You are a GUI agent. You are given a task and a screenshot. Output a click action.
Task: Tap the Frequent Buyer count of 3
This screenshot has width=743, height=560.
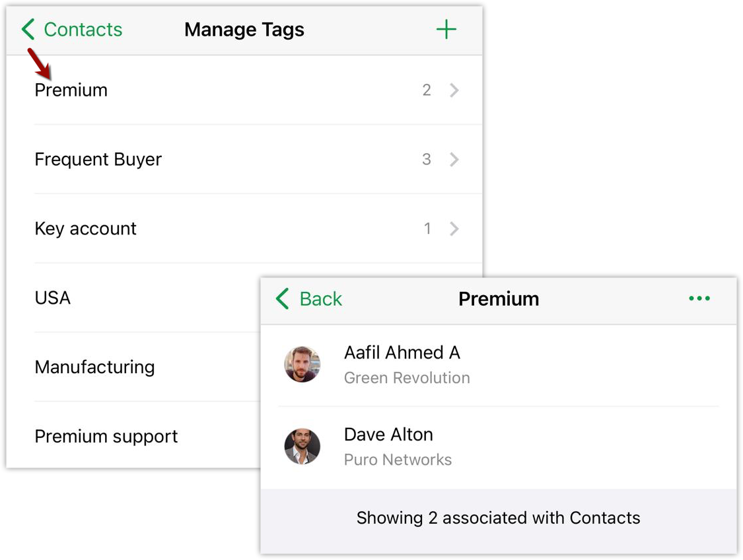(427, 160)
